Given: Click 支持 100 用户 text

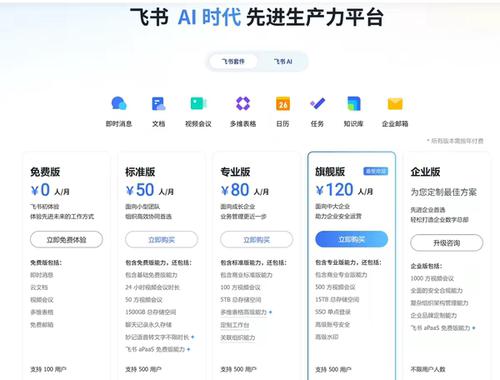Looking at the screenshot, I should tap(48, 369).
